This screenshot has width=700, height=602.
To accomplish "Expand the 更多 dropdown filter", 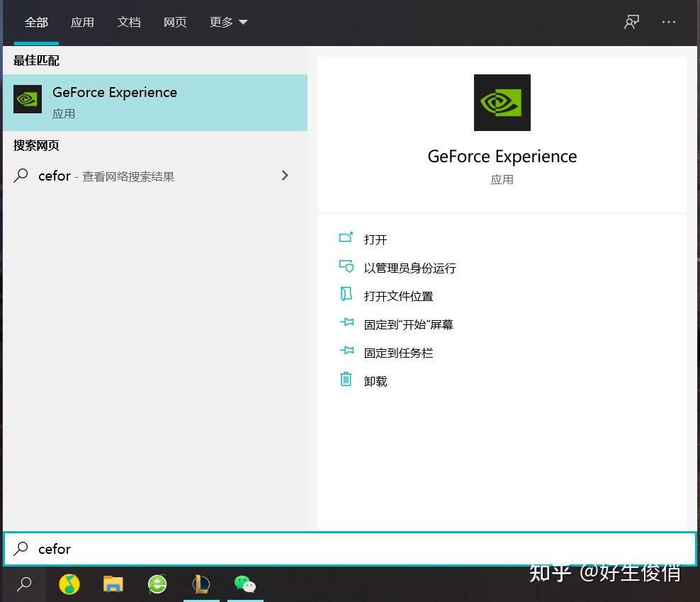I will [x=228, y=22].
